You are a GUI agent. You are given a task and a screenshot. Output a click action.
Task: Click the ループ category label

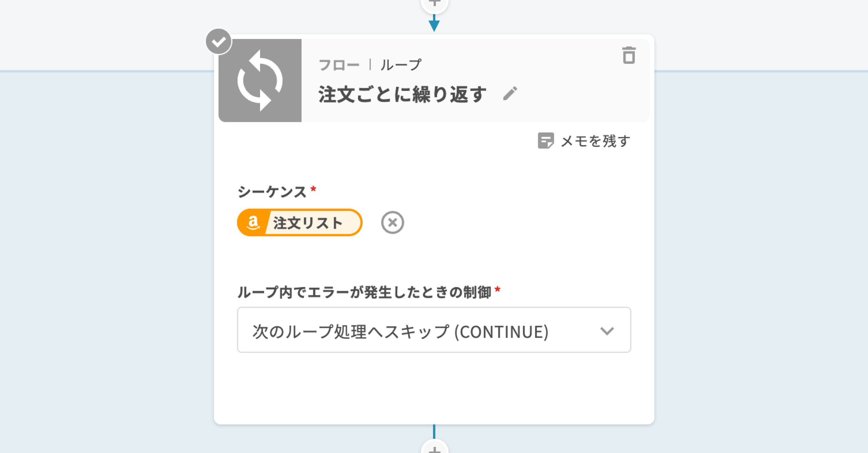[401, 65]
